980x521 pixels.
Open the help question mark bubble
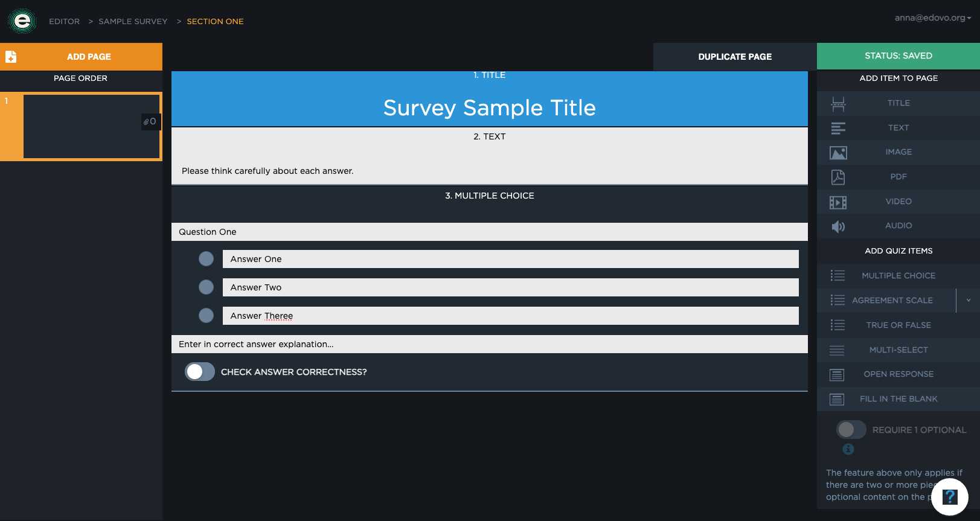click(949, 497)
